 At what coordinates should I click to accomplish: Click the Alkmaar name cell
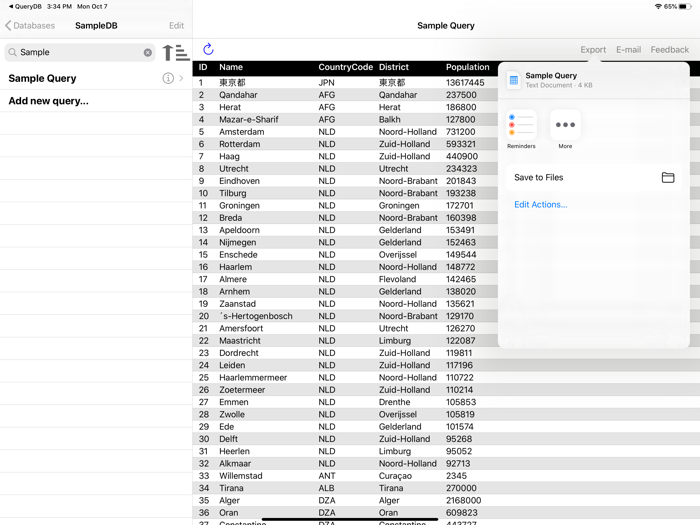point(235,463)
